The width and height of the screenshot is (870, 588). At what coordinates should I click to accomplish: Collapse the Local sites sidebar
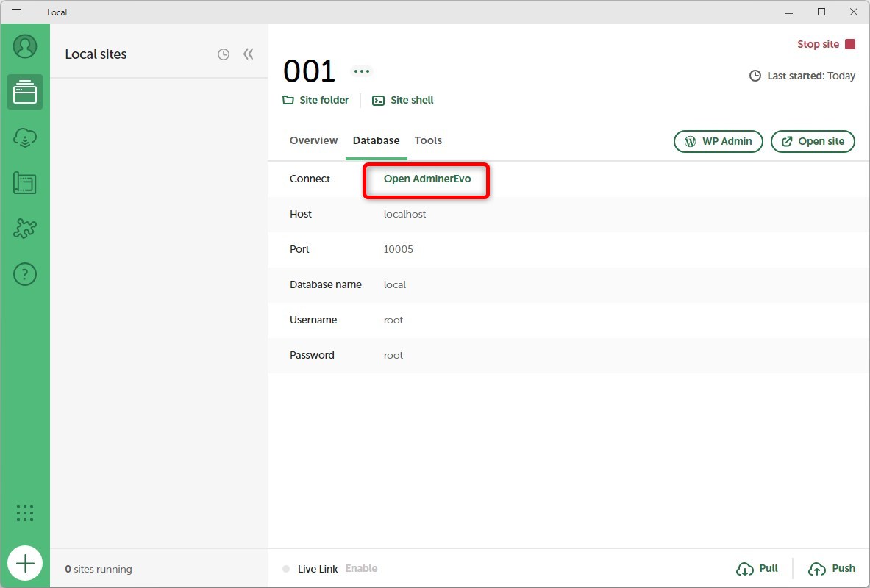pyautogui.click(x=248, y=54)
